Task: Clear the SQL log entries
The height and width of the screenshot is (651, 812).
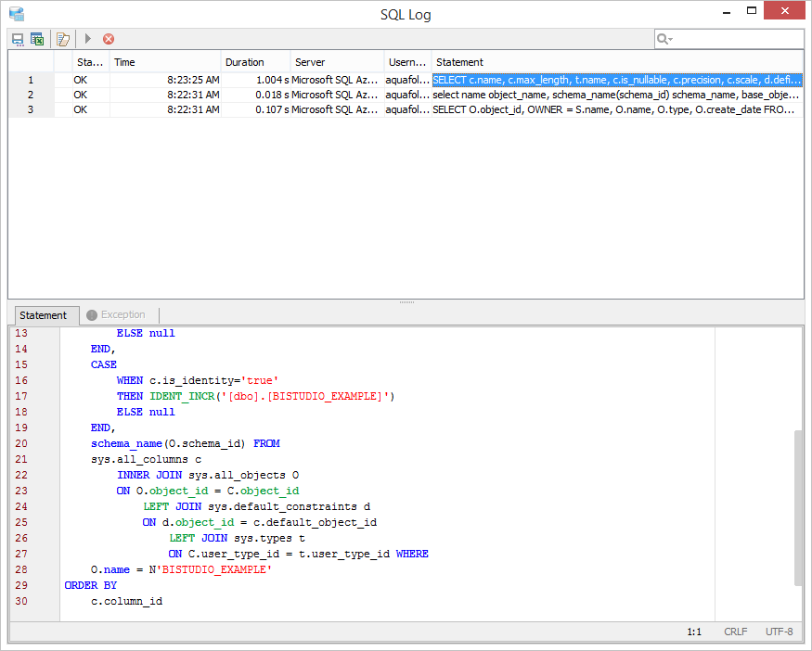Action: (63, 39)
